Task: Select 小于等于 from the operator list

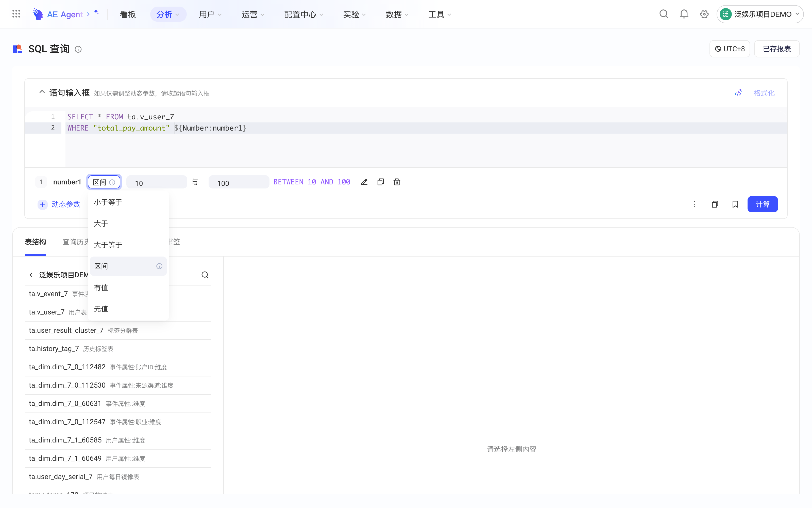Action: pyautogui.click(x=128, y=202)
